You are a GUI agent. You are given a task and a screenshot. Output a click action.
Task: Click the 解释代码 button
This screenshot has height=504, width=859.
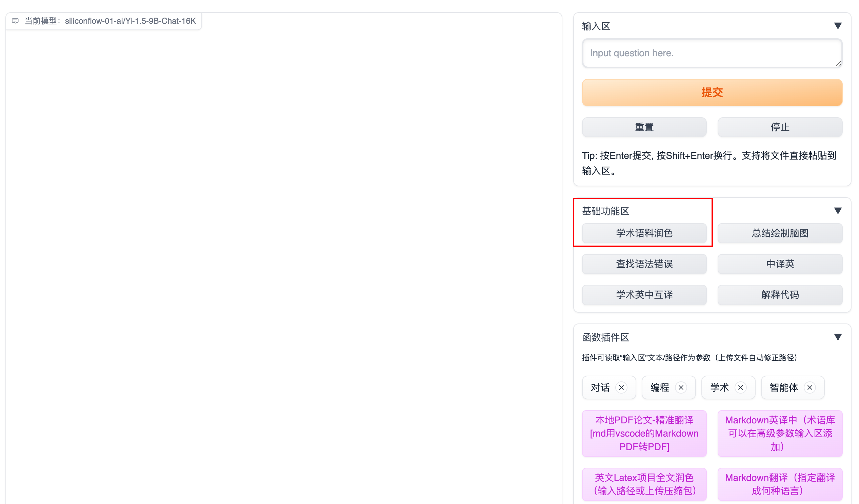point(780,295)
